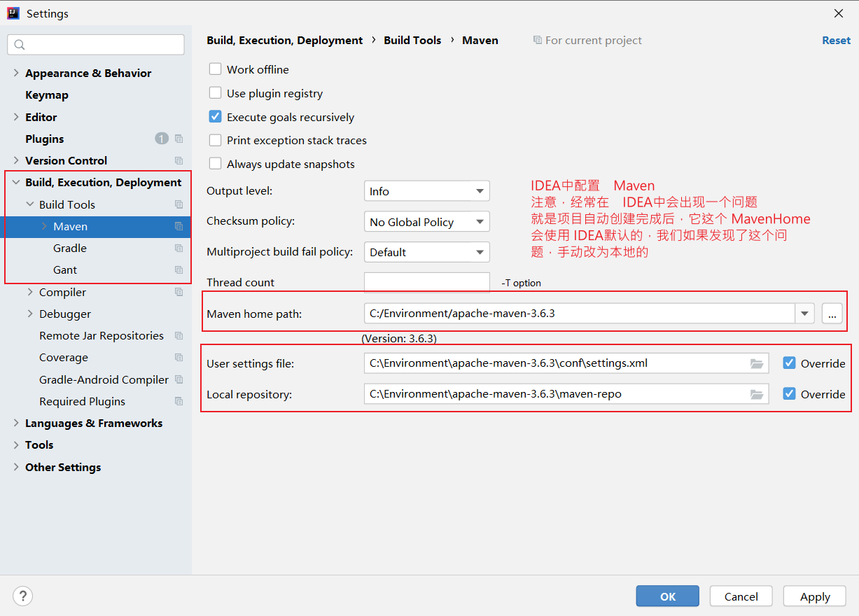The height and width of the screenshot is (616, 859).
Task: Click the help question mark icon
Action: pos(23,596)
